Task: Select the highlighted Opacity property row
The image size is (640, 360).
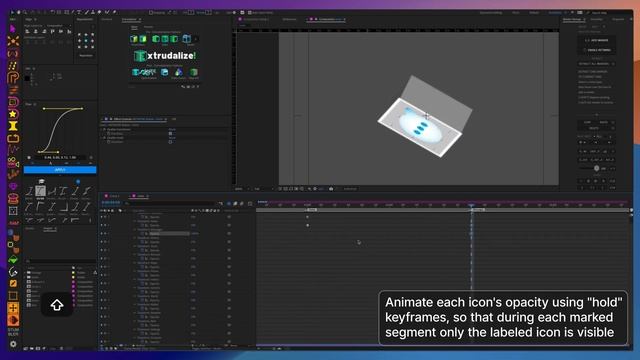Action: (x=169, y=233)
